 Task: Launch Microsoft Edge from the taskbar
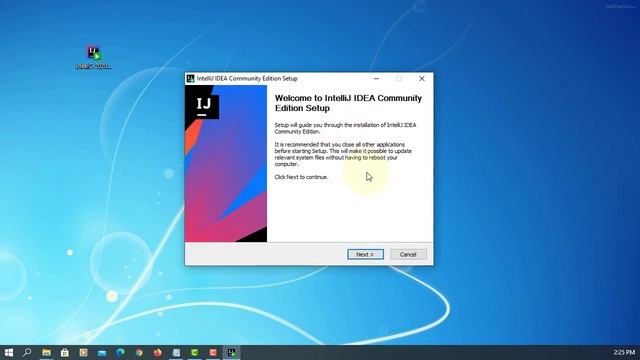[120, 352]
